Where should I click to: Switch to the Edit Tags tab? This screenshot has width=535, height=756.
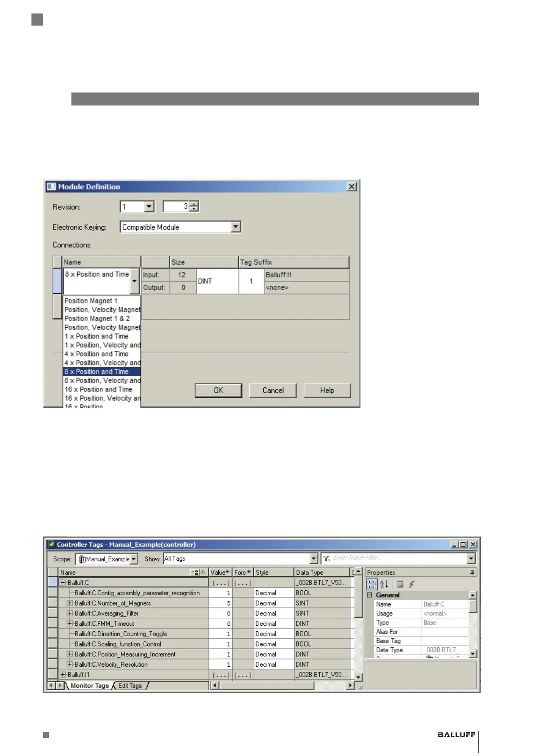click(130, 686)
